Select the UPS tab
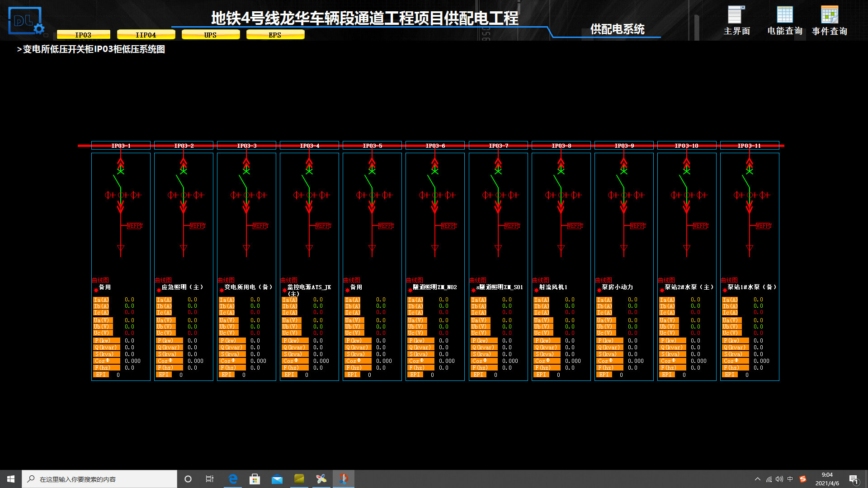 tap(210, 35)
